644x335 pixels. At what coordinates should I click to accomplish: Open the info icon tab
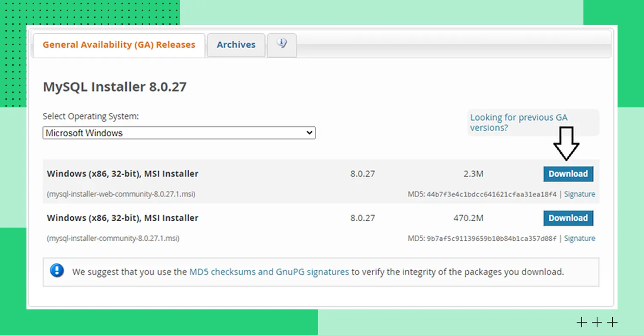tap(281, 44)
